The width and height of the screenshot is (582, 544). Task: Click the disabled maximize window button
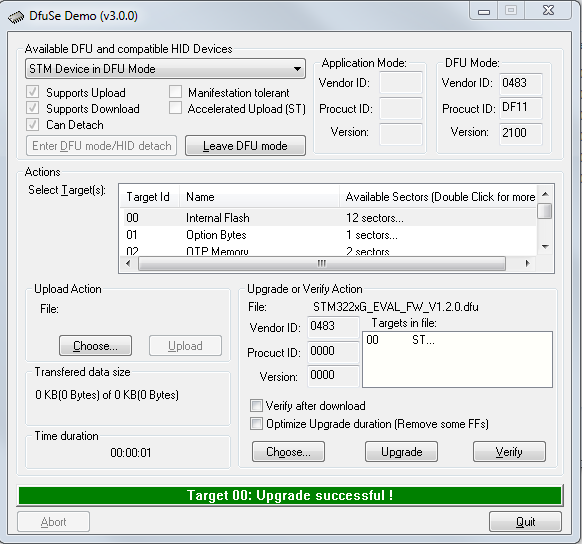(x=511, y=10)
